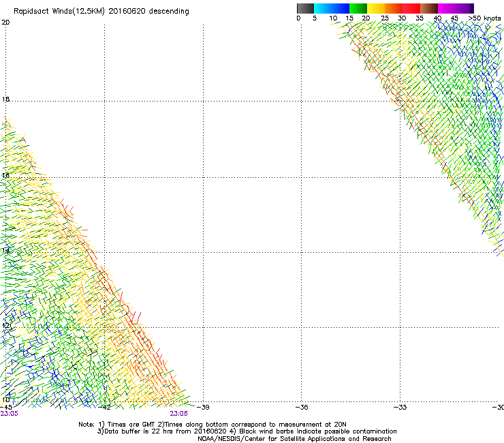Screen dimensions: 504x443
Task: Choose the magenta 40-45 knots swatch
Action: tap(447, 8)
